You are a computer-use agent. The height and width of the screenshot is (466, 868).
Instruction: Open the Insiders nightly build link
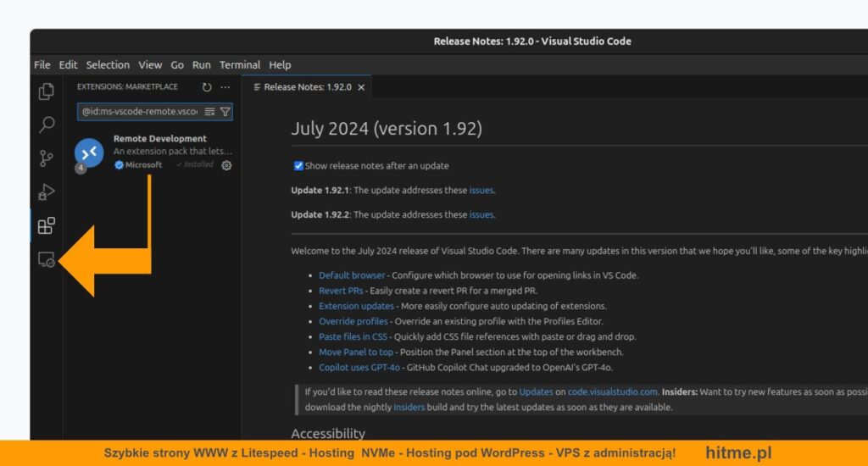pyautogui.click(x=409, y=408)
